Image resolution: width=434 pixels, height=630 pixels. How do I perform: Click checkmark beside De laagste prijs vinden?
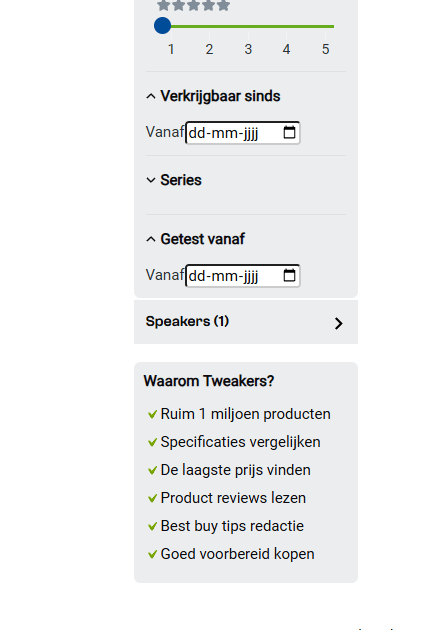(152, 470)
